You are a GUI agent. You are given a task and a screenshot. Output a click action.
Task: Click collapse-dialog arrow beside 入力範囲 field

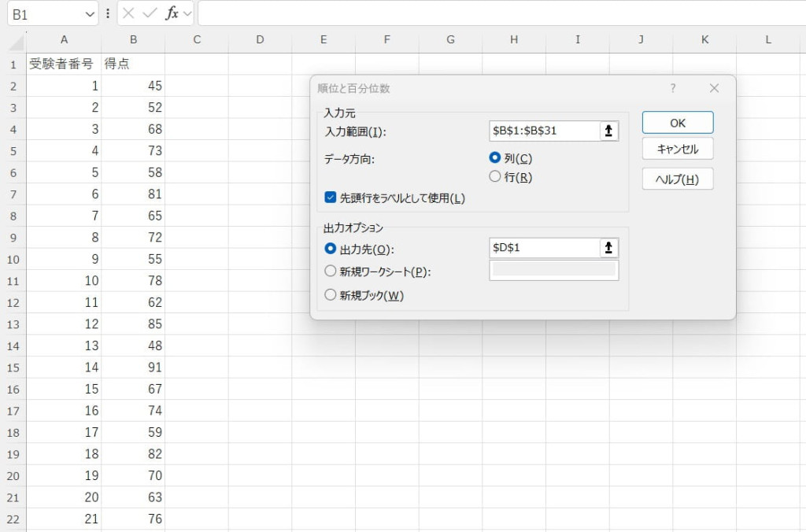(608, 131)
